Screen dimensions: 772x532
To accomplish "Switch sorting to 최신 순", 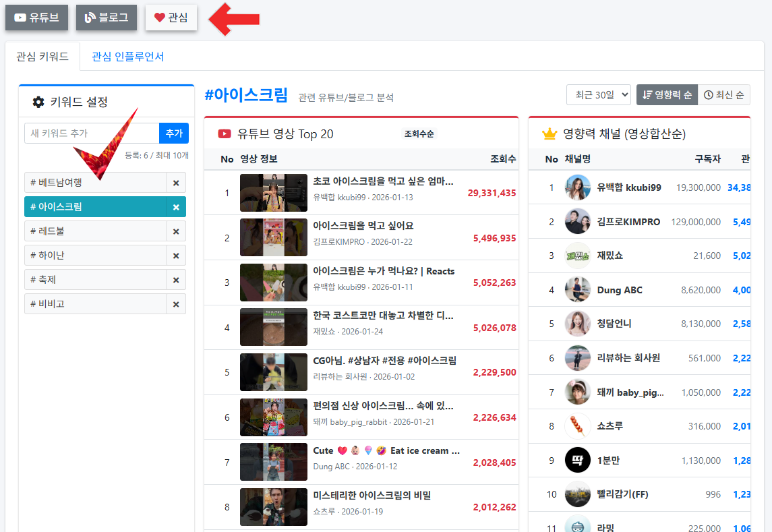I will point(723,95).
